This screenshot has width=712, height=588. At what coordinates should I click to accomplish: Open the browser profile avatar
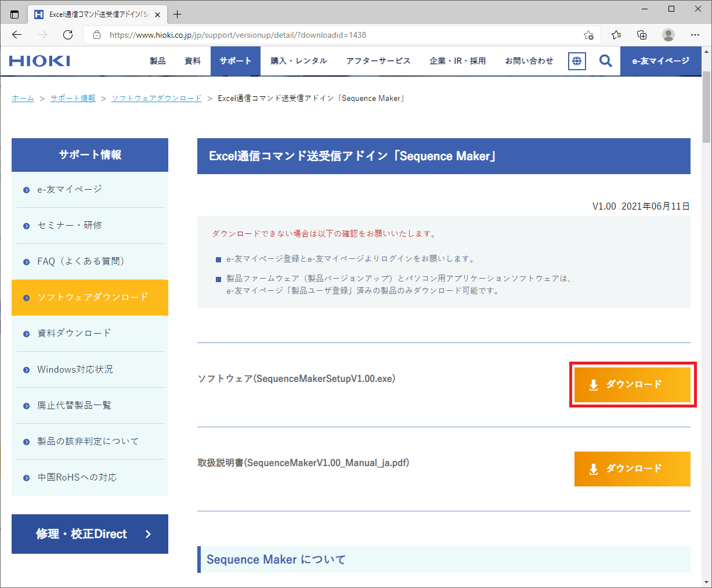click(668, 35)
